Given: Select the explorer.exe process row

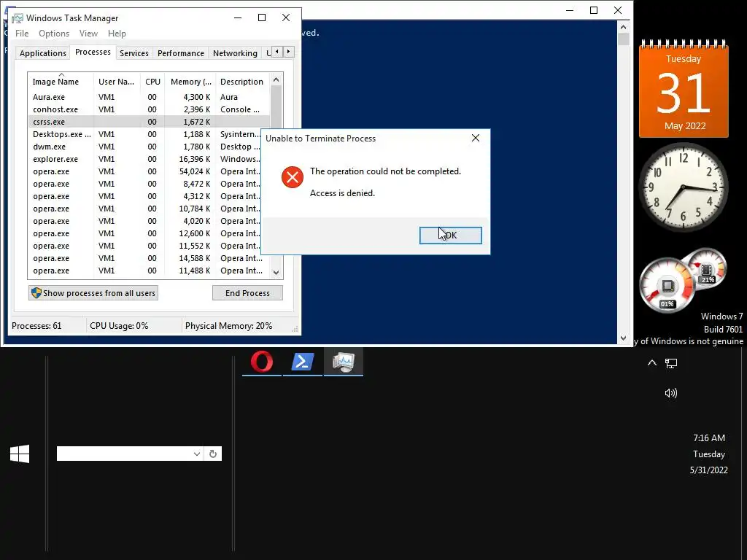Looking at the screenshot, I should (x=145, y=159).
